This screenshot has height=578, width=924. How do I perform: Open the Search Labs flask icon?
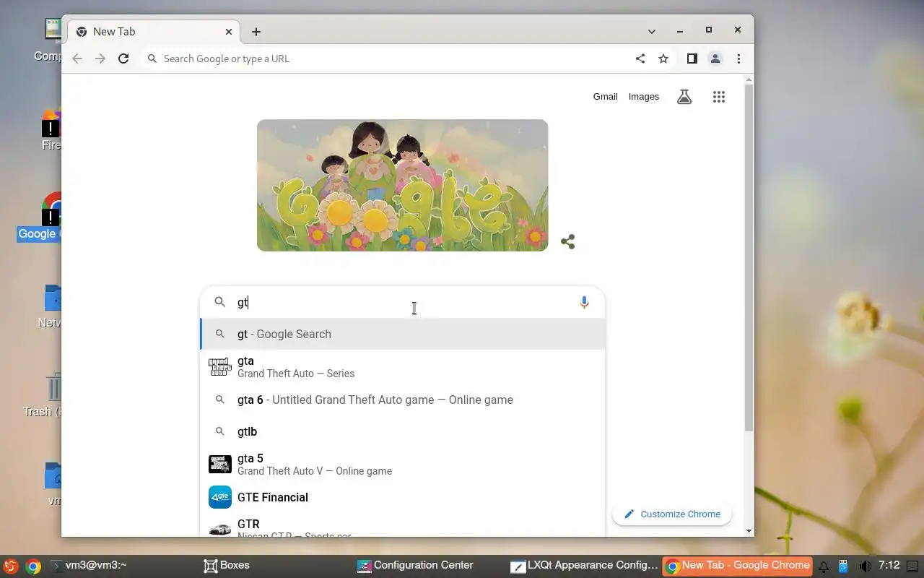[x=684, y=97]
